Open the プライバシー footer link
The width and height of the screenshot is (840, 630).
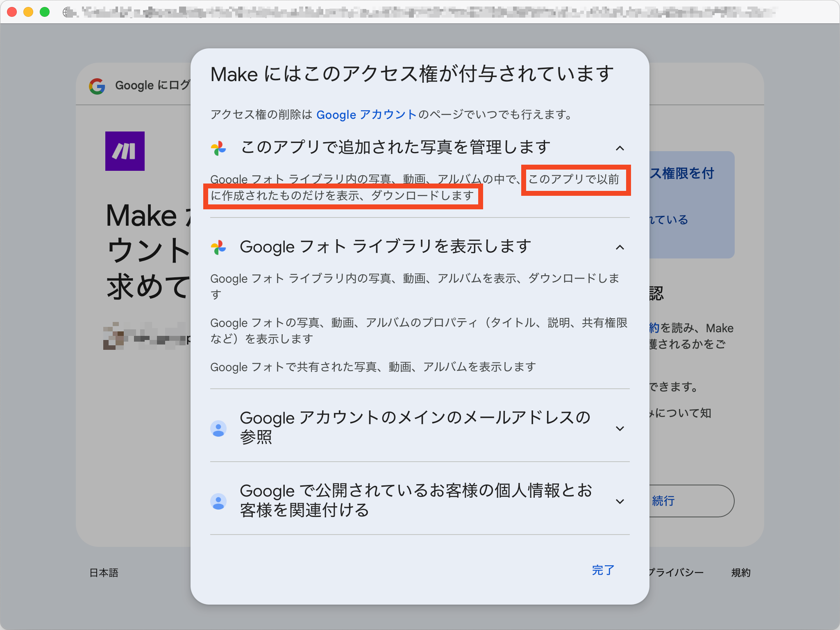coord(677,573)
